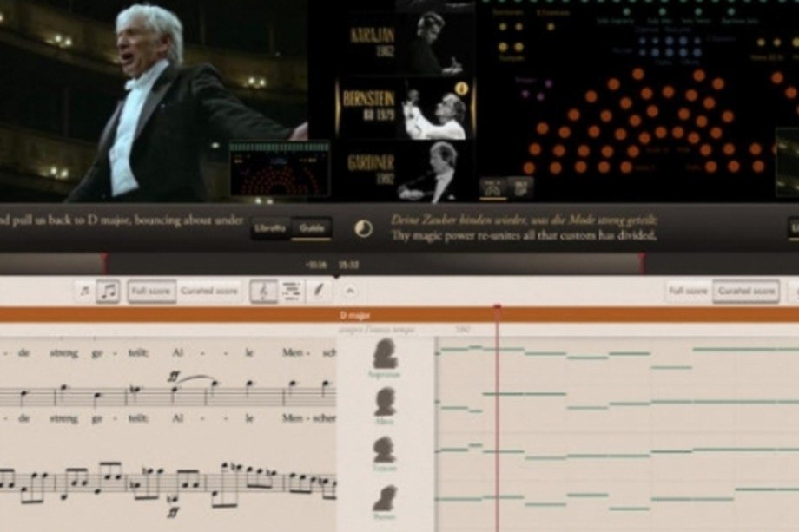Viewport: 799px width, 532px height.
Task: Enable Full score in the left panel
Action: tap(151, 292)
